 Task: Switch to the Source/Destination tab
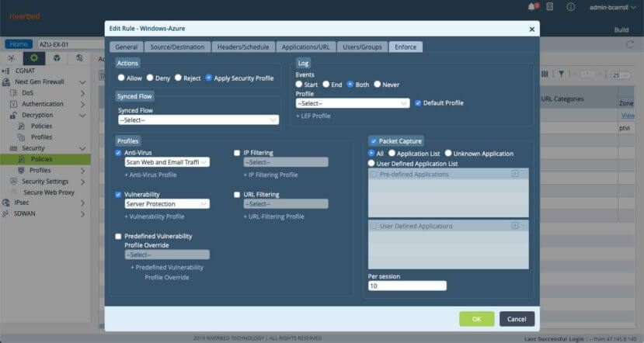(x=177, y=47)
